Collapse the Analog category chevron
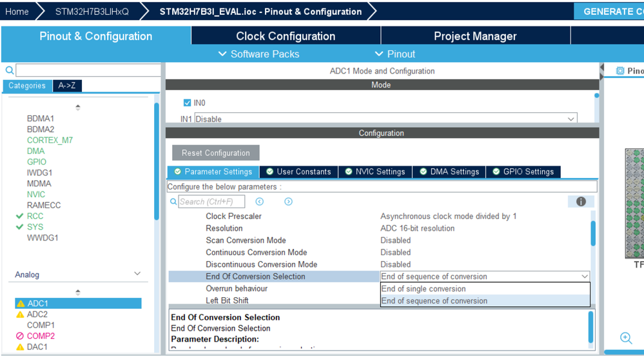The width and height of the screenshot is (644, 359). tap(137, 274)
